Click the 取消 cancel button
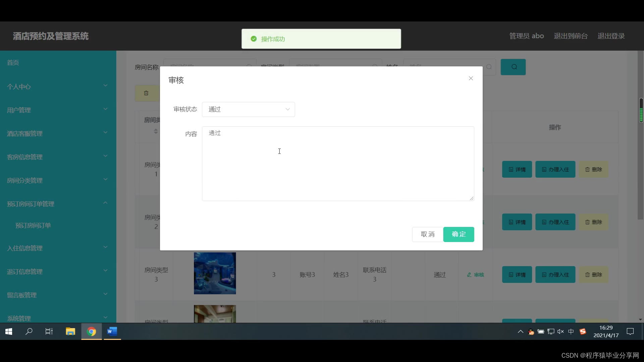The width and height of the screenshot is (644, 362). [x=427, y=234]
